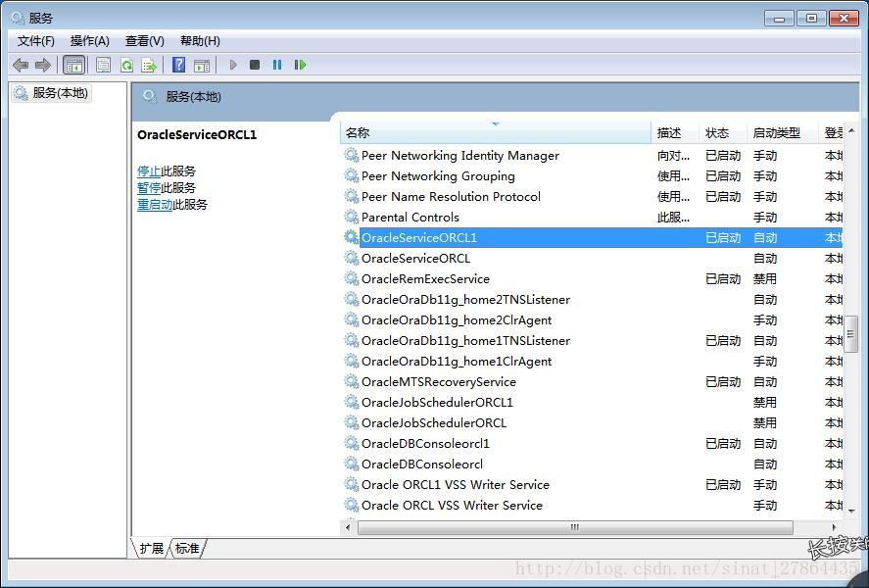869x588 pixels.
Task: Toggle the action pane toolbar icon
Action: (x=202, y=66)
